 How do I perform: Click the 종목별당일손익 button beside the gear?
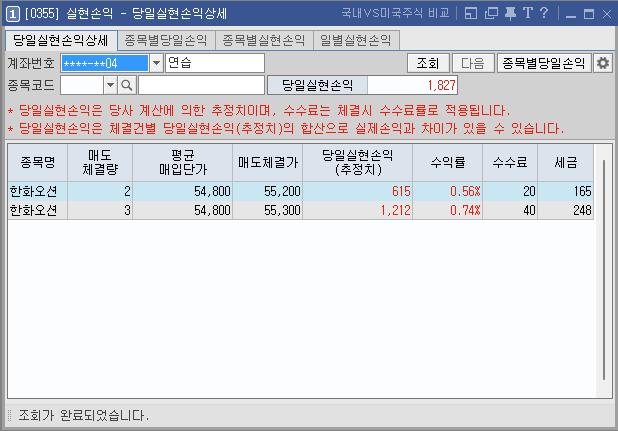pos(544,63)
